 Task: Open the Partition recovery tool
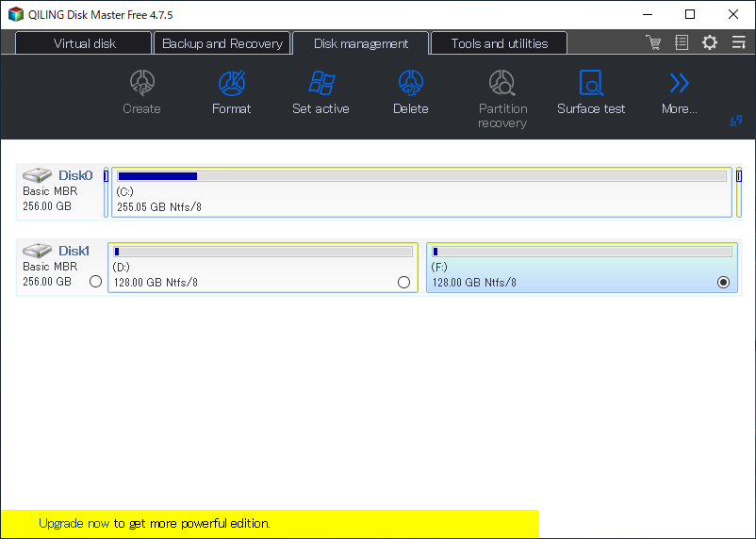tap(502, 99)
